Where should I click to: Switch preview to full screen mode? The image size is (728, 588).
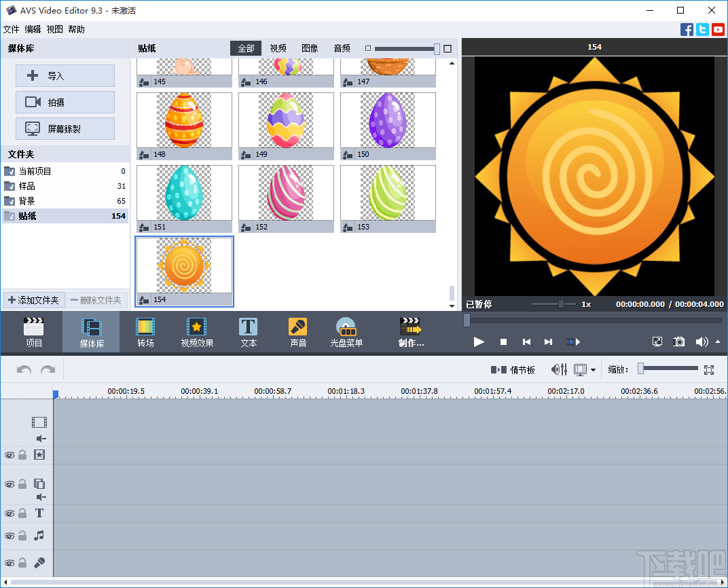coord(657,342)
